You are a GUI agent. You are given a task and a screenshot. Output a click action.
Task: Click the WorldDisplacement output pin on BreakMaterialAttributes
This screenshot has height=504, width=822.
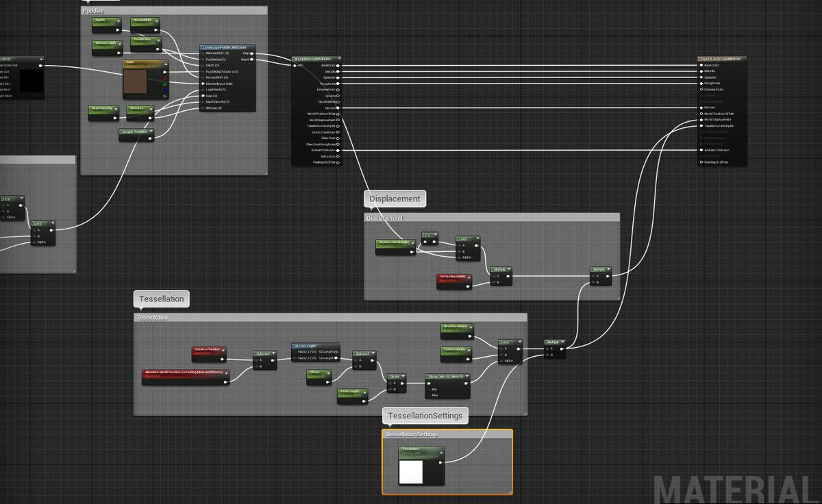tap(338, 120)
